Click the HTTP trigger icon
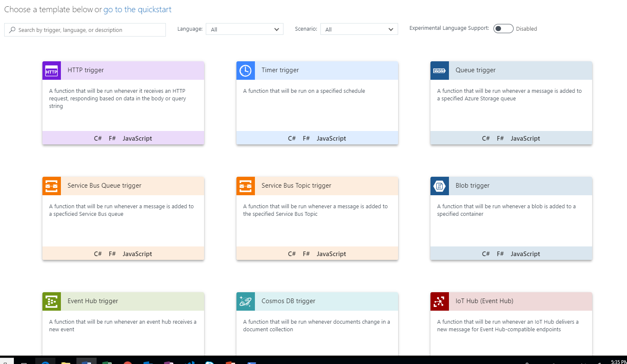Viewport: 627px width, 364px height. [52, 71]
